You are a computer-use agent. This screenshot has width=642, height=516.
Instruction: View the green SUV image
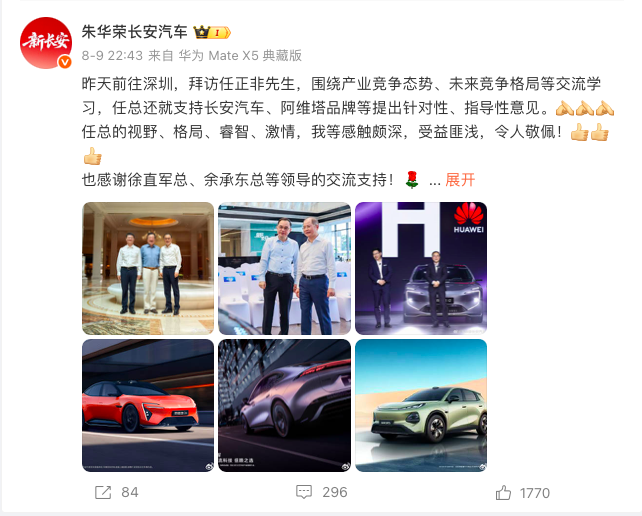coord(421,405)
